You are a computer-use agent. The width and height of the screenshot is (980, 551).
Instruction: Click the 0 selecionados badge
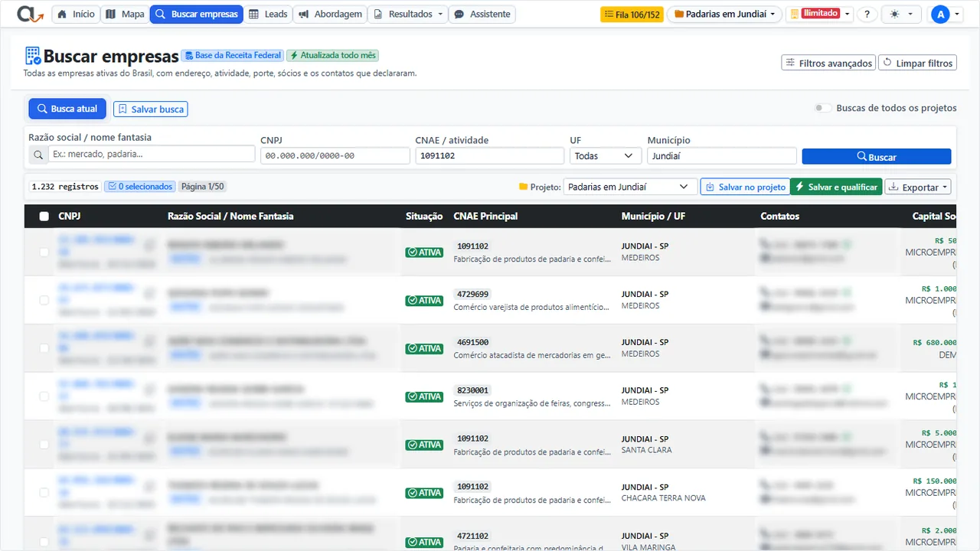pyautogui.click(x=140, y=186)
